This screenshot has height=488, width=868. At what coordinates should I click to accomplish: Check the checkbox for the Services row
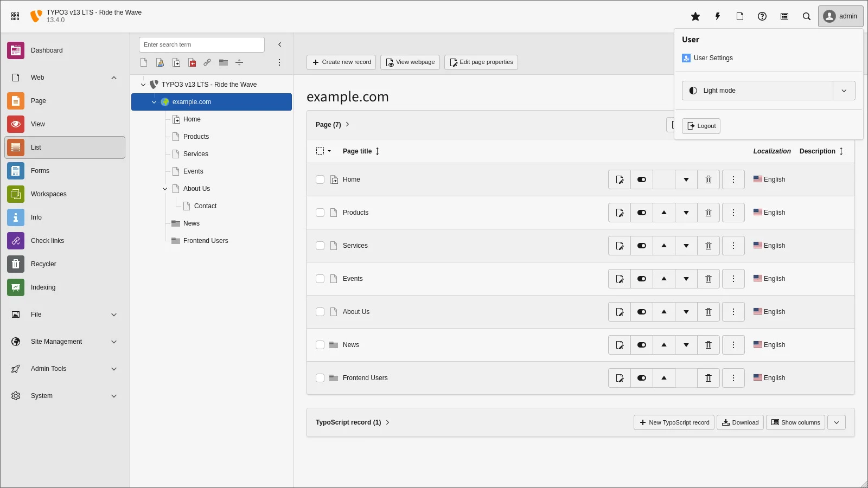320,246
